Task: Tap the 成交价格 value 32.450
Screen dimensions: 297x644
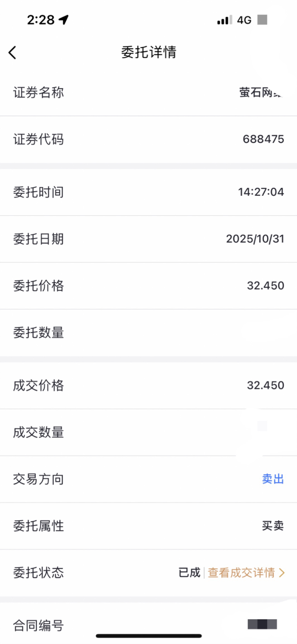Action: [266, 385]
